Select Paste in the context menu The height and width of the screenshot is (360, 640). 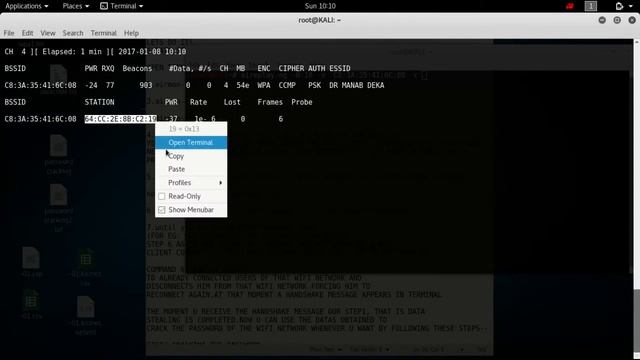coord(191,169)
